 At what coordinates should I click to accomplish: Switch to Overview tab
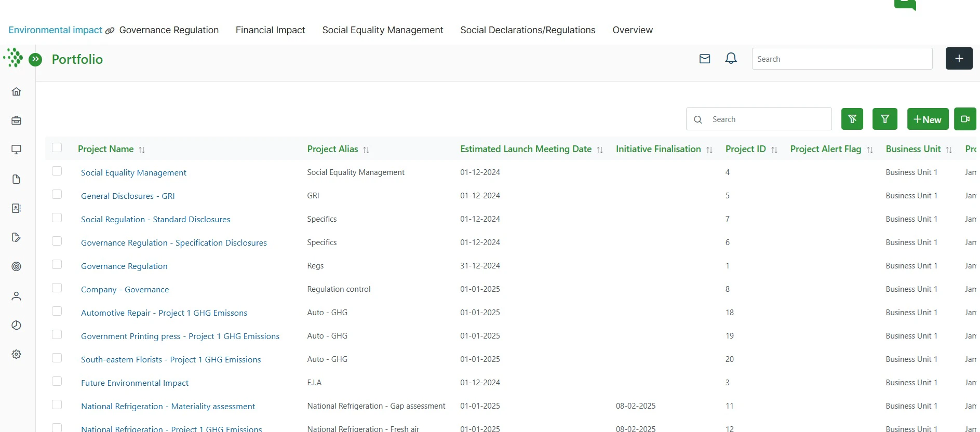(633, 30)
